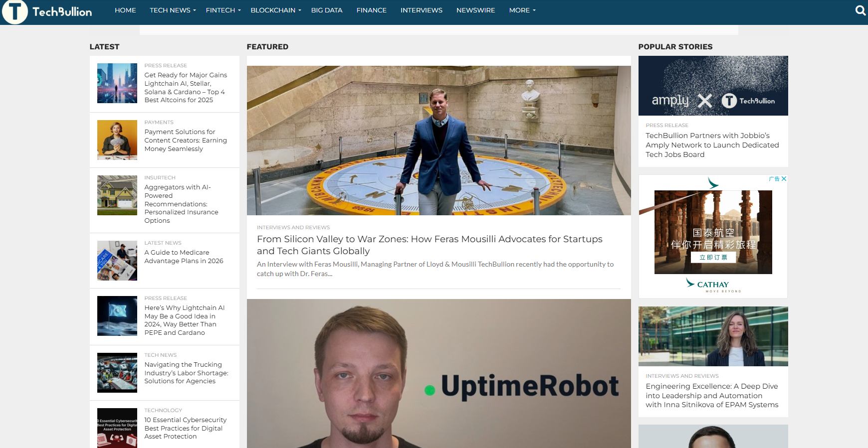Click the Medicare Advantage Plans article thumbnail
Screen dimensions: 868x448
117,261
